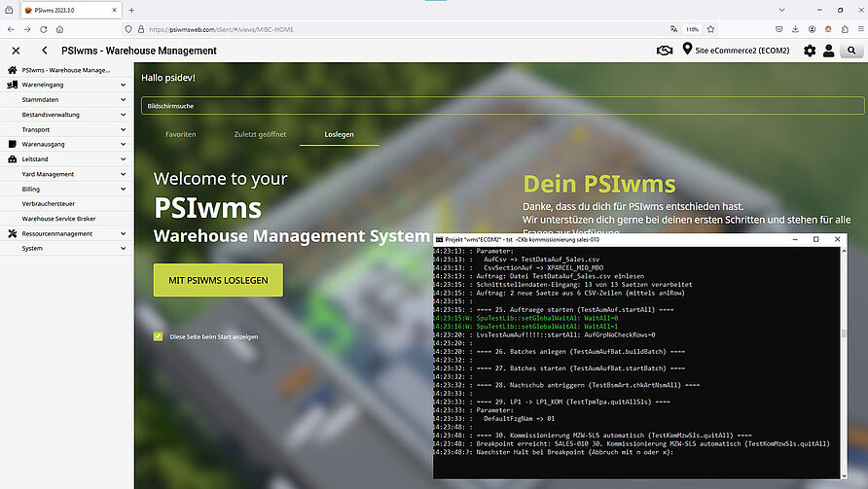The height and width of the screenshot is (489, 868).
Task: Open the Pocket save icon
Action: click(778, 29)
